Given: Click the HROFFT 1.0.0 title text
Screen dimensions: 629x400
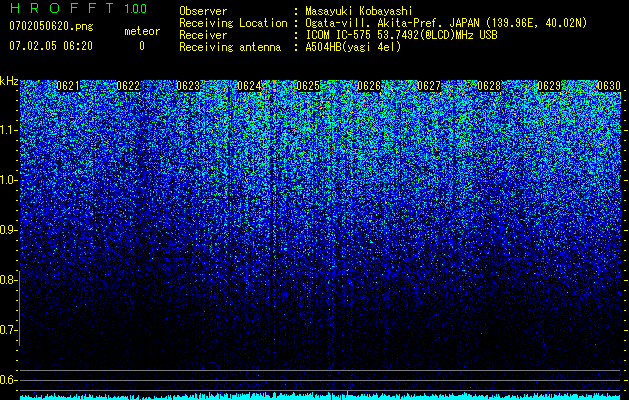Looking at the screenshot, I should click(78, 8).
